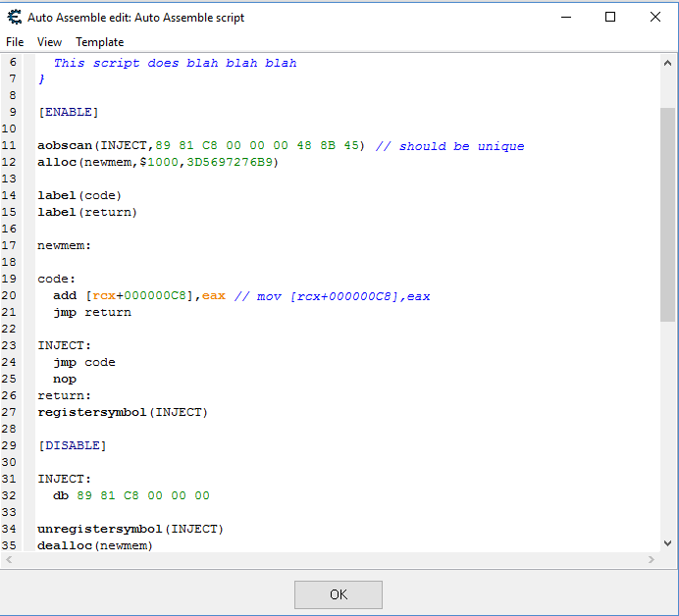The image size is (679, 616).
Task: Click the vertical scrollbar thumb
Action: [667, 214]
